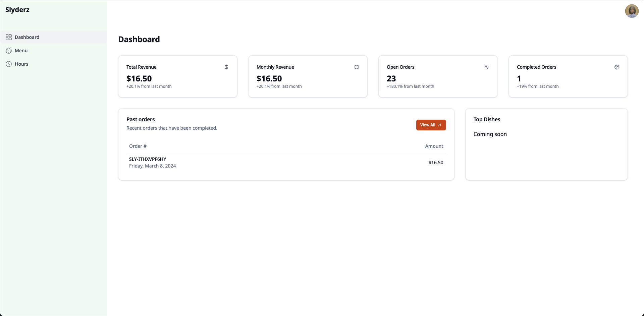Click the Hours clock icon in sidebar
Screen dimensions: 644x316
(9, 64)
